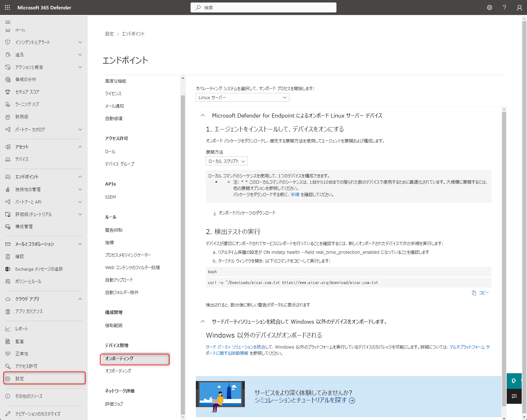This screenshot has width=527, height=420.
Task: Open the 展開方法 ローカル スクリプト dropdown
Action: (x=227, y=161)
